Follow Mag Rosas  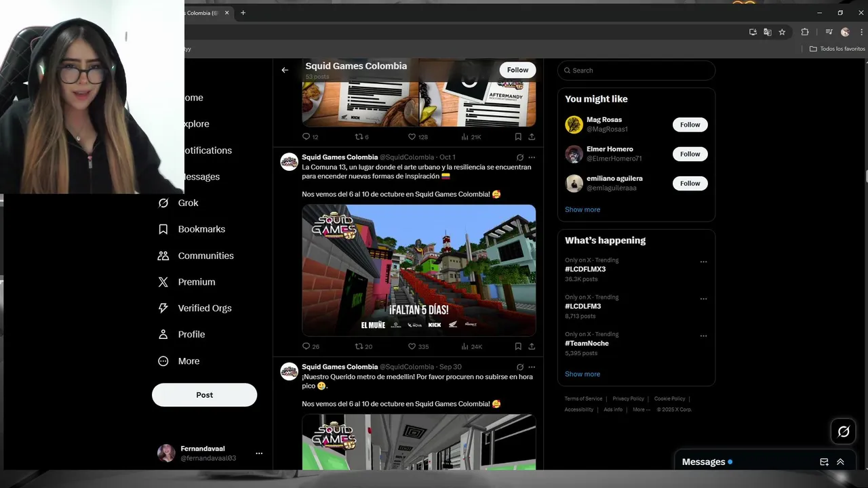coord(690,125)
